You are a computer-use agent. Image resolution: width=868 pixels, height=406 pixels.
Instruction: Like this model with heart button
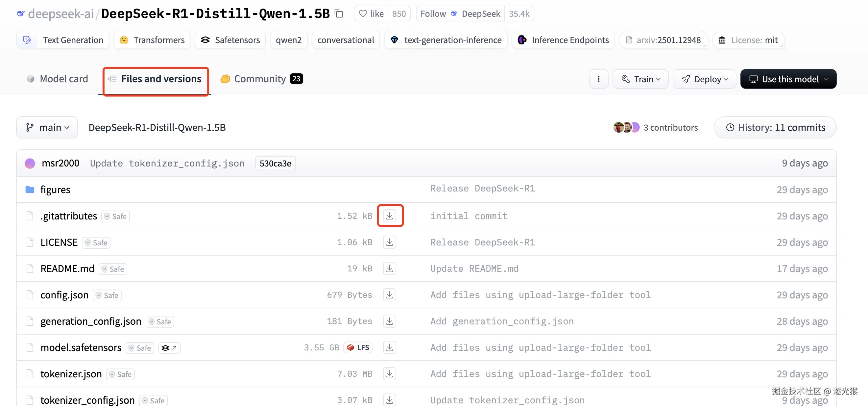(371, 14)
